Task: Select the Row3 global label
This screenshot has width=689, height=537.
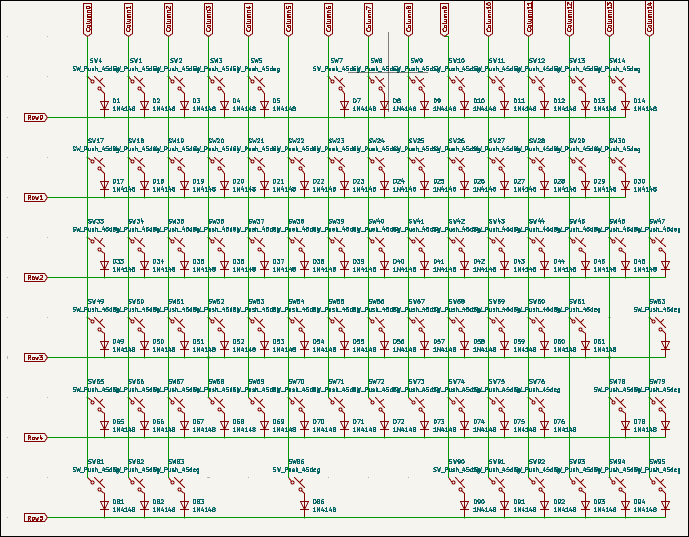Action: [x=36, y=358]
